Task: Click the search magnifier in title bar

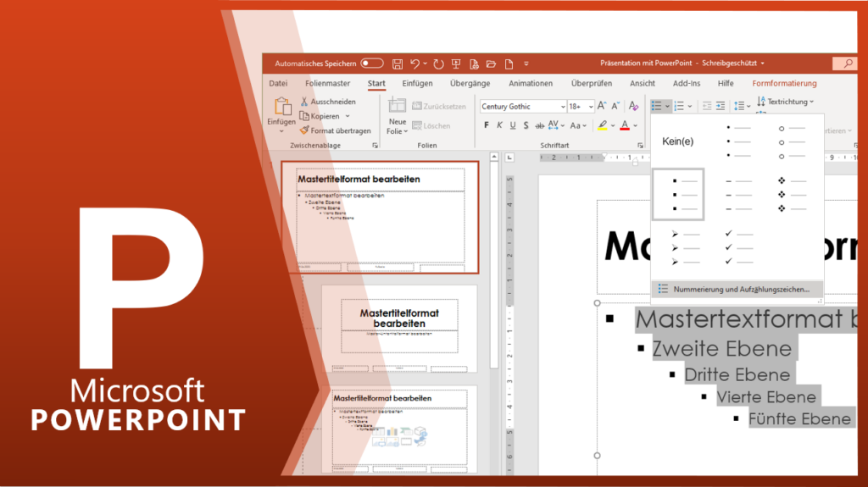Action: tap(848, 64)
